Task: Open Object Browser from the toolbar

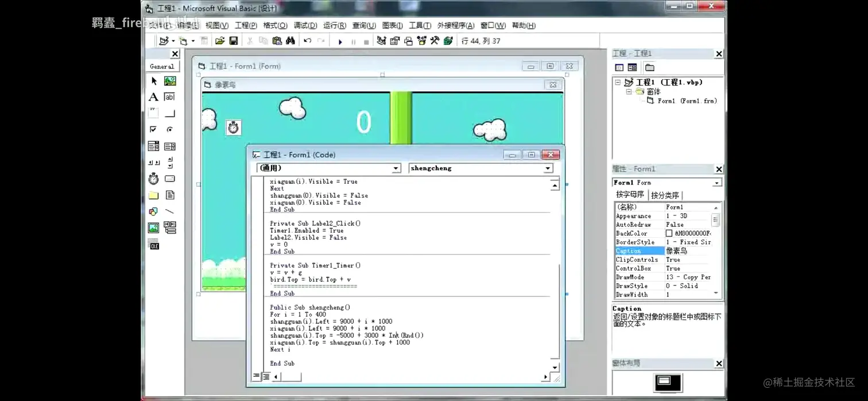Action: coord(422,41)
